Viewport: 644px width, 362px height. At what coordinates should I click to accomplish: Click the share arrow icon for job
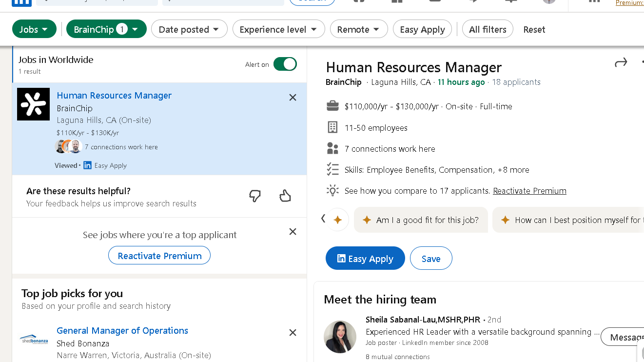point(621,62)
